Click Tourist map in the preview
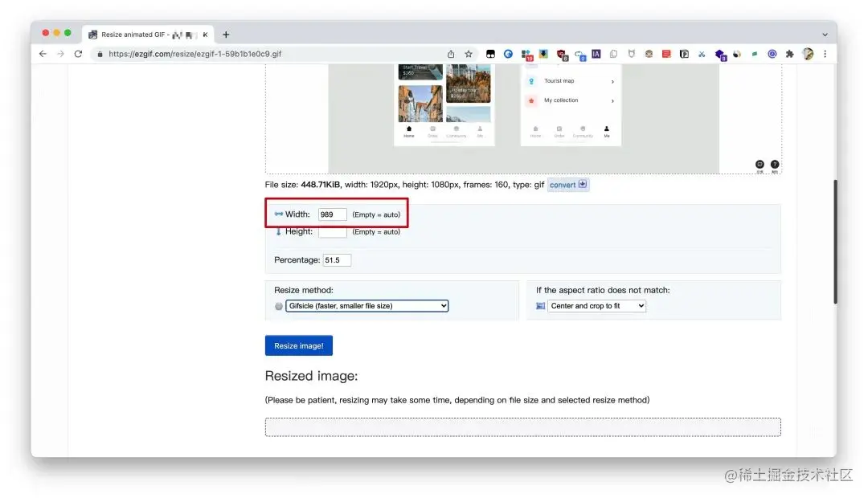Viewport: 868px width, 498px height. pos(559,81)
